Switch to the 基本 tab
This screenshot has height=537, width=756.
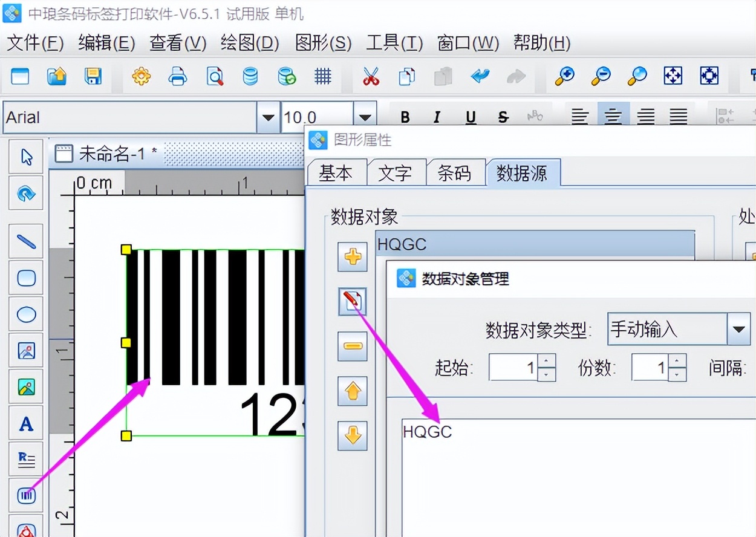pyautogui.click(x=336, y=174)
